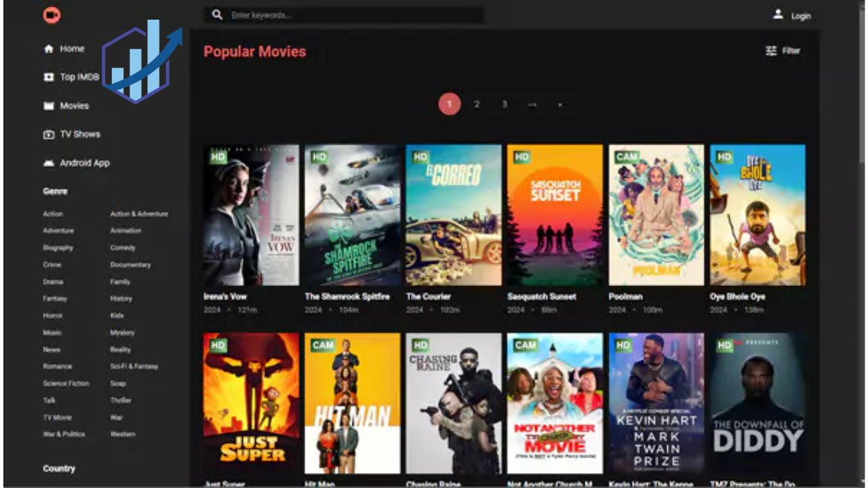
Task: Open the Login link
Action: point(801,16)
